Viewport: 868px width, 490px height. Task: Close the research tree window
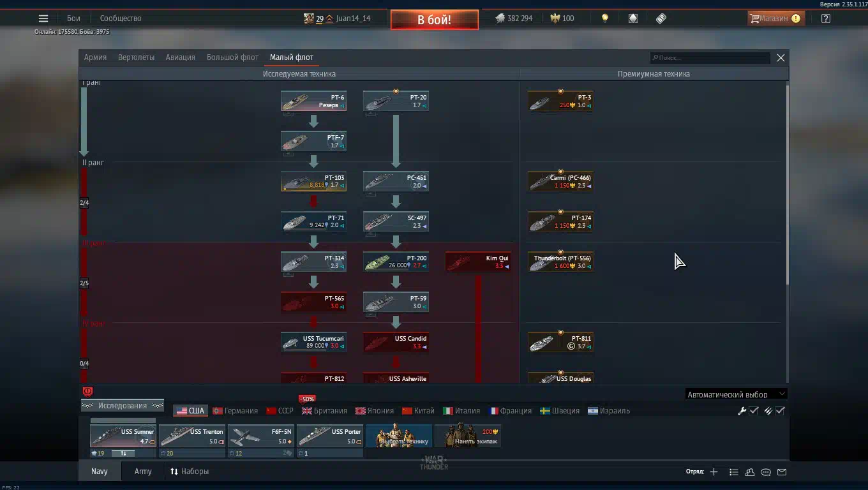[781, 58]
